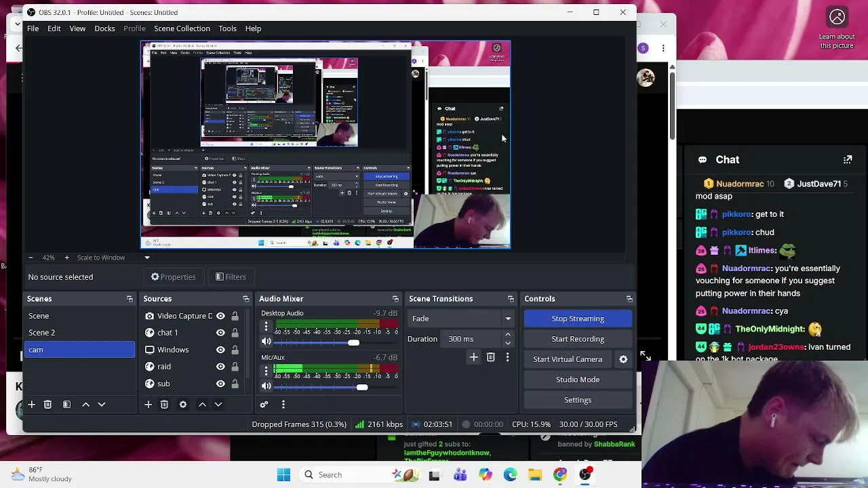This screenshot has height=488, width=868.
Task: Open the File menu
Action: click(x=33, y=28)
